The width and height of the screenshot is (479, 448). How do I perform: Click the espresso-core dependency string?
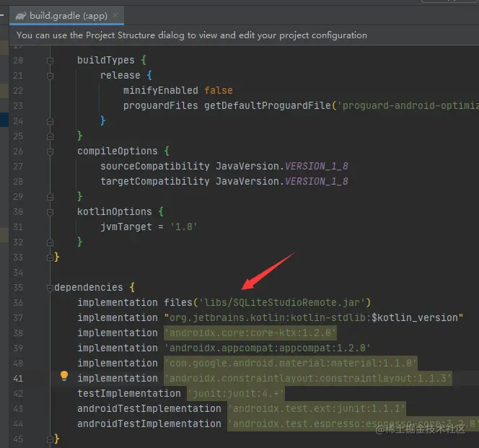(353, 423)
